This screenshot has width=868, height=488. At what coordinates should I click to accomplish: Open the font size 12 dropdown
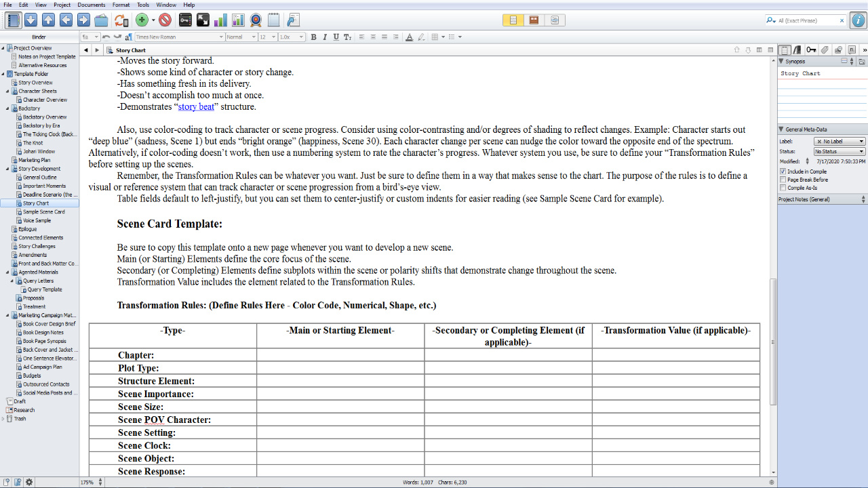click(x=268, y=37)
